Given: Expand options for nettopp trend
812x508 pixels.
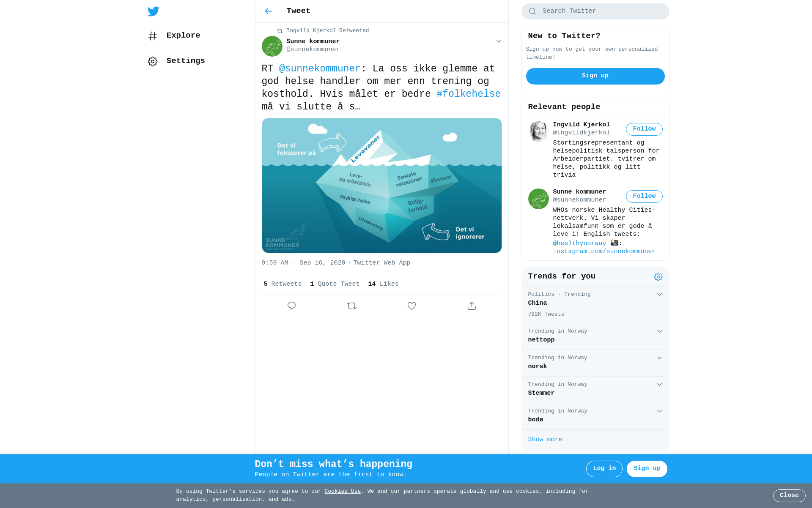Looking at the screenshot, I should coord(659,331).
